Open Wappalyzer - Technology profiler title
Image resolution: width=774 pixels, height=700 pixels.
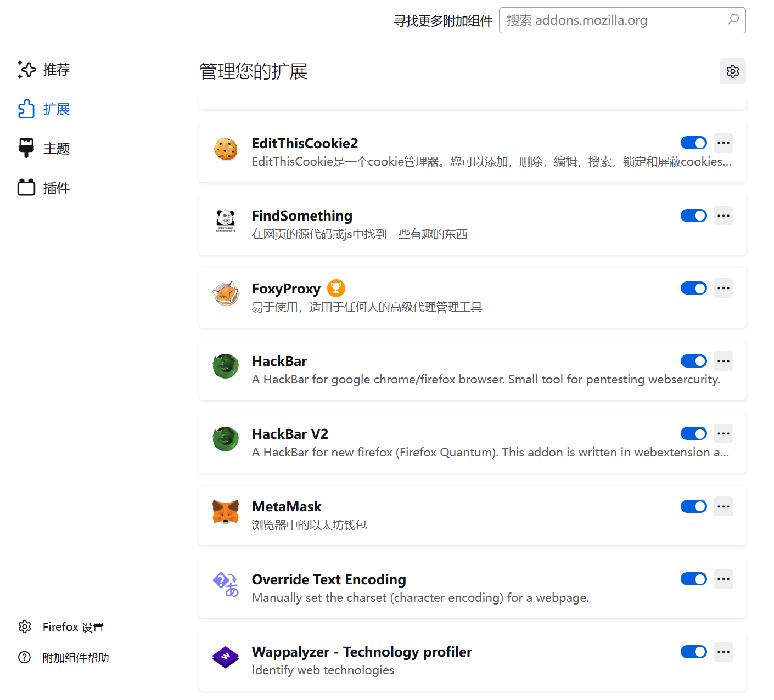click(x=362, y=652)
